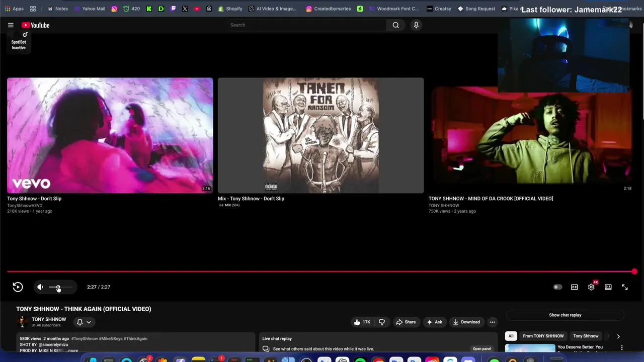644x362 pixels.
Task: Open the notification bell dropdown
Action: [84, 322]
